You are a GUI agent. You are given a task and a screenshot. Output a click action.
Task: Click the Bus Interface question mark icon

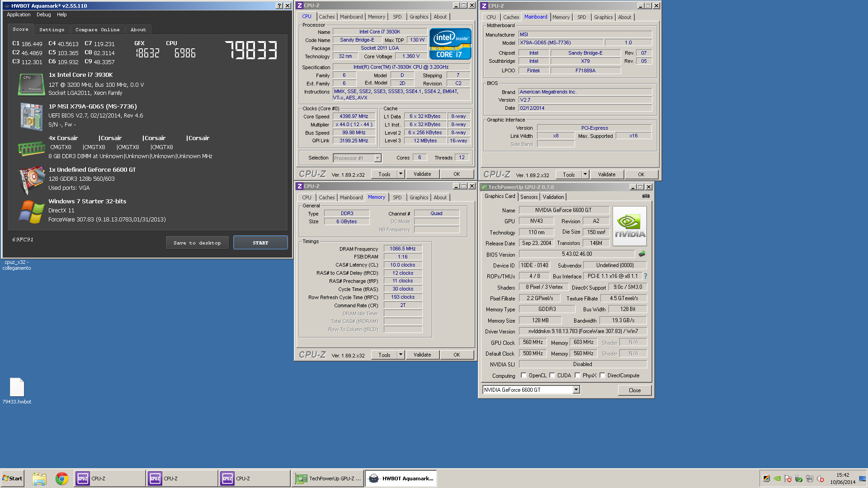[646, 276]
